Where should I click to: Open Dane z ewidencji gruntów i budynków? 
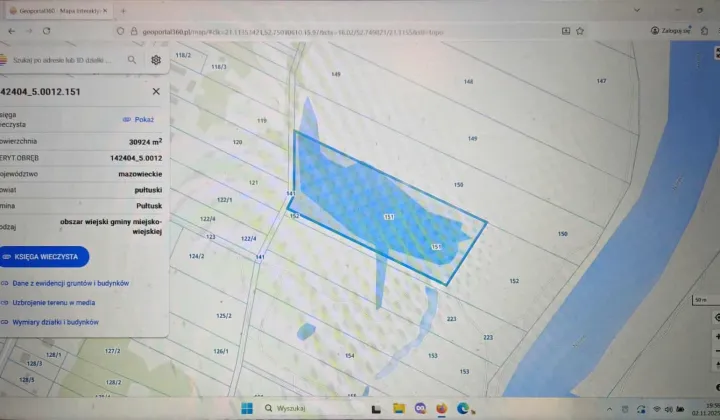(x=70, y=283)
